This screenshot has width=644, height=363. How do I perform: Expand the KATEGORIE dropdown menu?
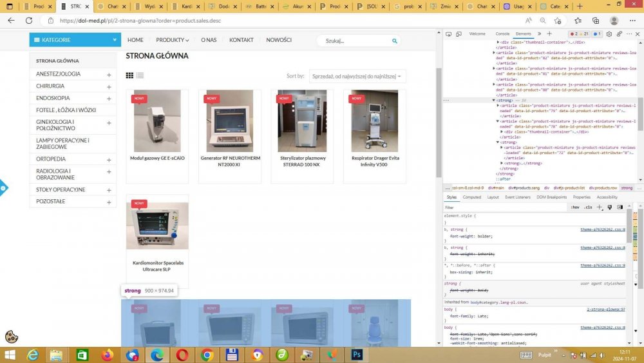[75, 40]
